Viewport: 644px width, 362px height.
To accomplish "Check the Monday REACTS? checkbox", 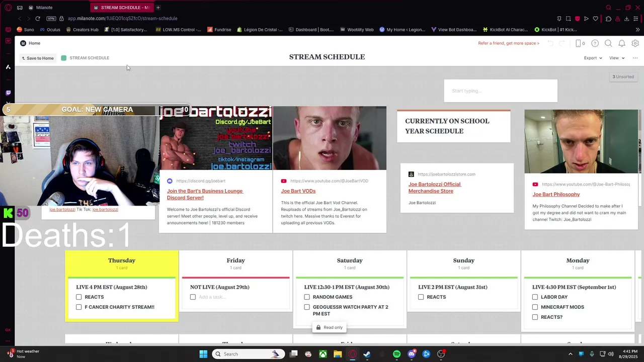I will [535, 317].
